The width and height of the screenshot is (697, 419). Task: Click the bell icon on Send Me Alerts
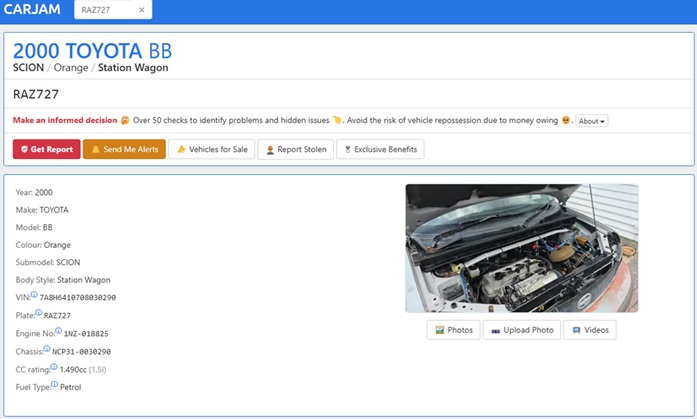pyautogui.click(x=96, y=149)
